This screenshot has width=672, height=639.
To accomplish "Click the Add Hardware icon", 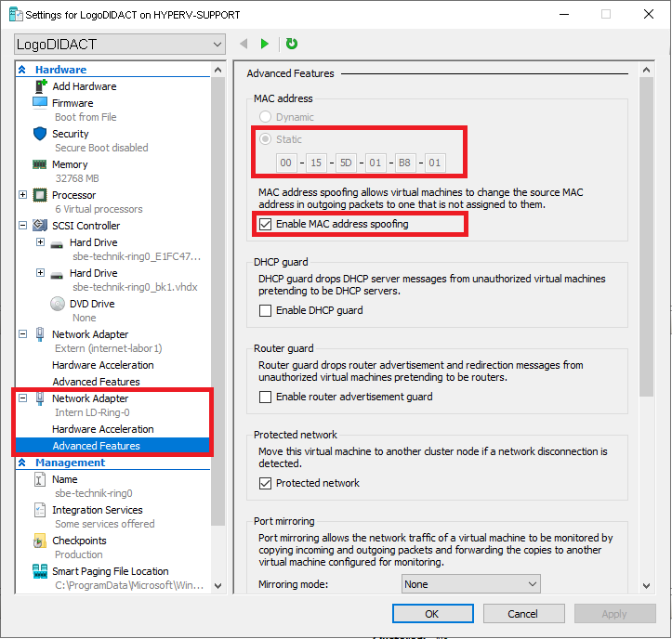I will pyautogui.click(x=40, y=86).
